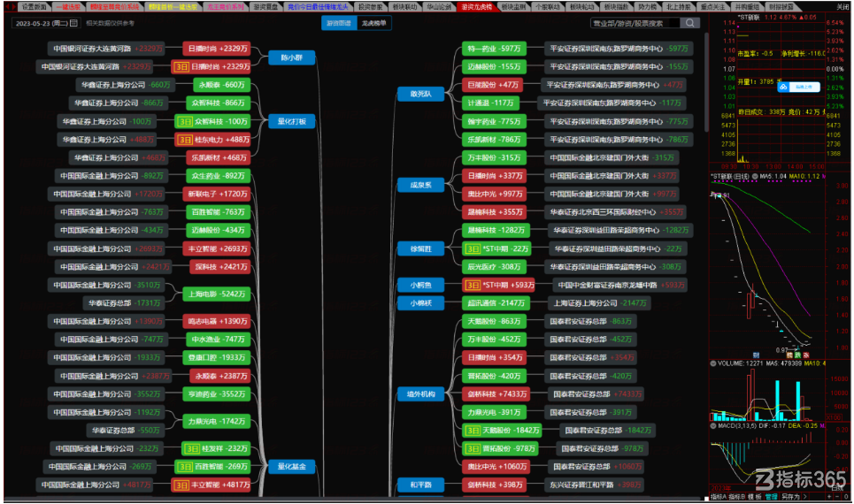
Task: Open the 北上持股 tab
Action: 679,7
